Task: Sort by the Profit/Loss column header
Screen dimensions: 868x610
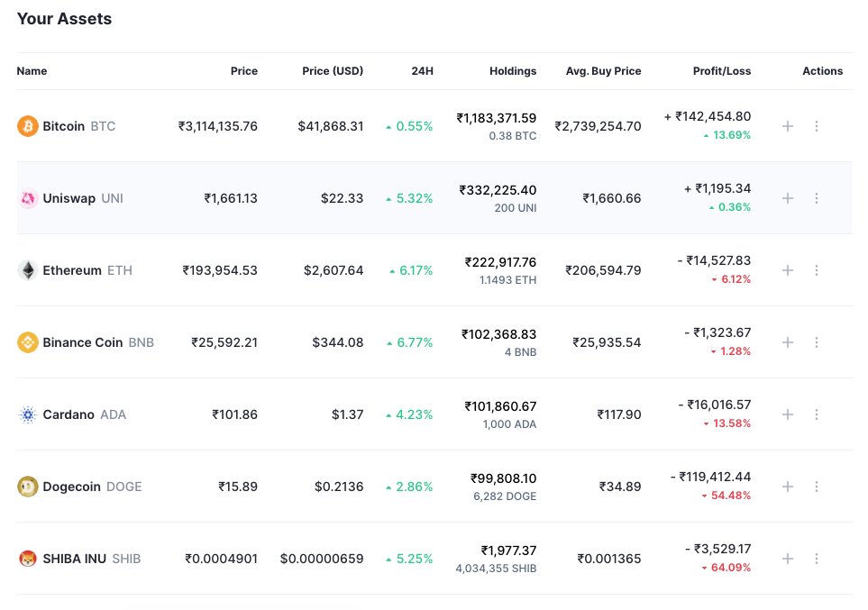Action: point(722,71)
